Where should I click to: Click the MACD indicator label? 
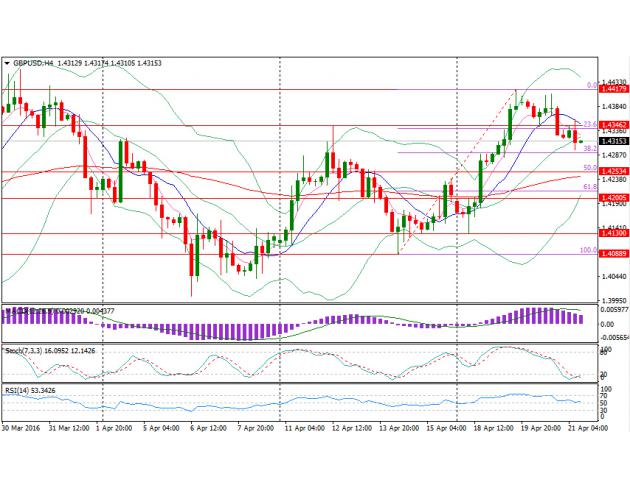tap(59, 311)
